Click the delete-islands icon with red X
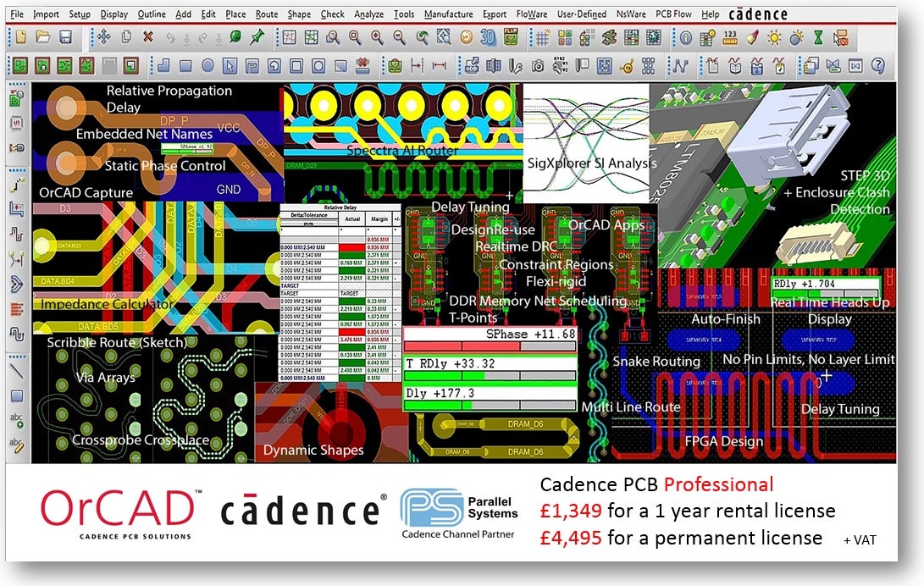Screen dimensions: 924x586 click(x=363, y=65)
